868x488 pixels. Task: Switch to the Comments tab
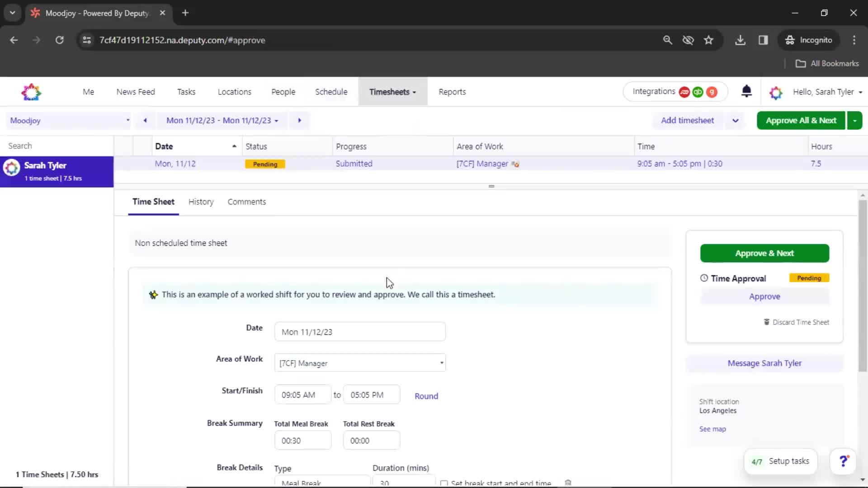coord(247,202)
